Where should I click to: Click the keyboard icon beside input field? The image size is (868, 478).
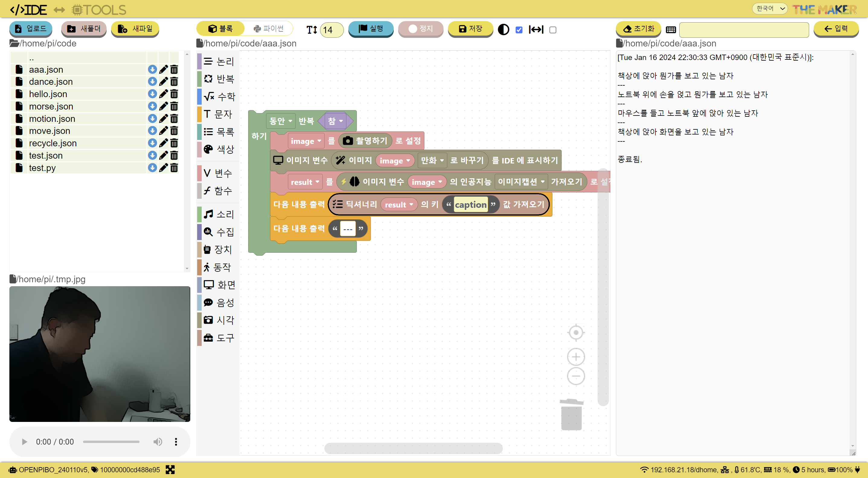[671, 30]
